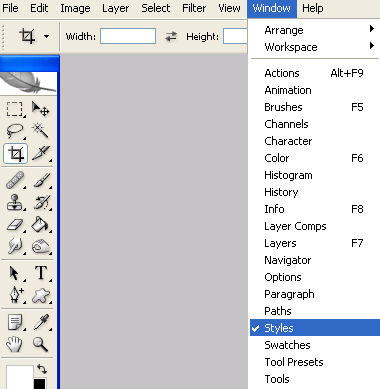Swap the width and height values
Screen dimensions: 380x389
pos(171,36)
